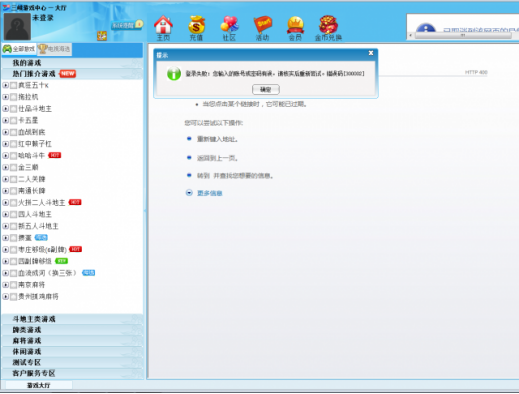This screenshot has height=394, width=519.
Task: Select the 火拼二人斗地主 game entry
Action: coord(42,203)
